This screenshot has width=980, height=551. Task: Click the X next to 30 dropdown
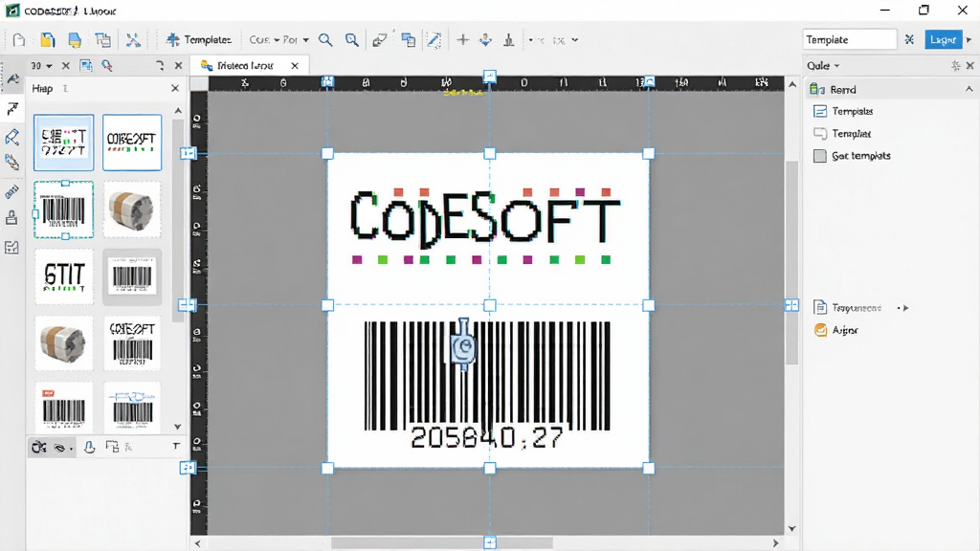tap(66, 66)
